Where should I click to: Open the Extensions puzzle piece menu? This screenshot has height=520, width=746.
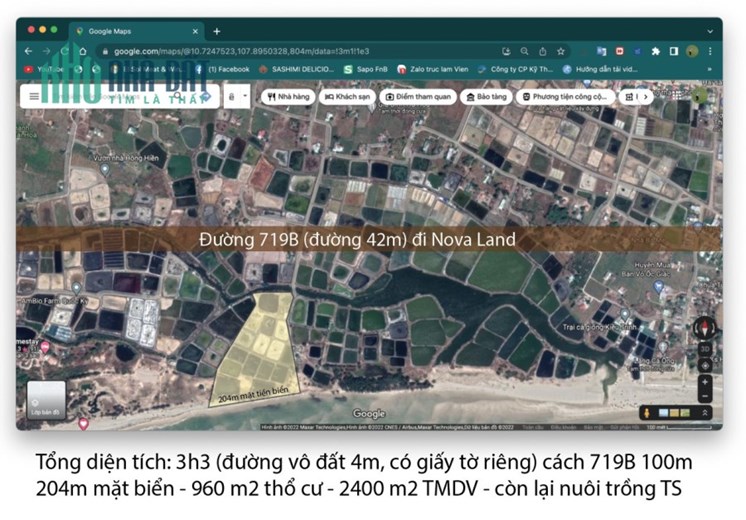656,51
